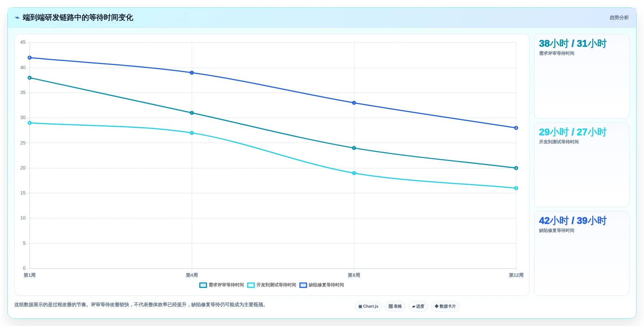This screenshot has height=326, width=644.
Task: Click the 开发到测试 data point at 第1周 (29)
Action: (x=30, y=123)
